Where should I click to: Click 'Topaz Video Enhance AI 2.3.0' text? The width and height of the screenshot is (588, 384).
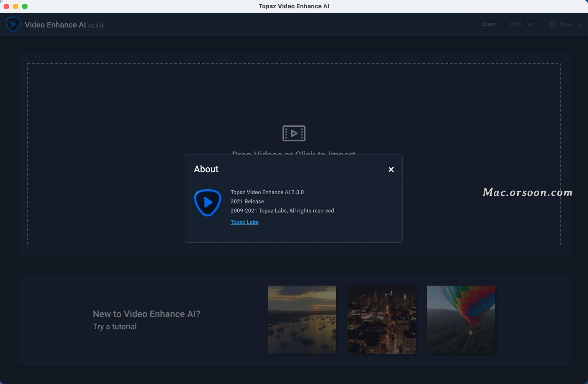pyautogui.click(x=267, y=192)
